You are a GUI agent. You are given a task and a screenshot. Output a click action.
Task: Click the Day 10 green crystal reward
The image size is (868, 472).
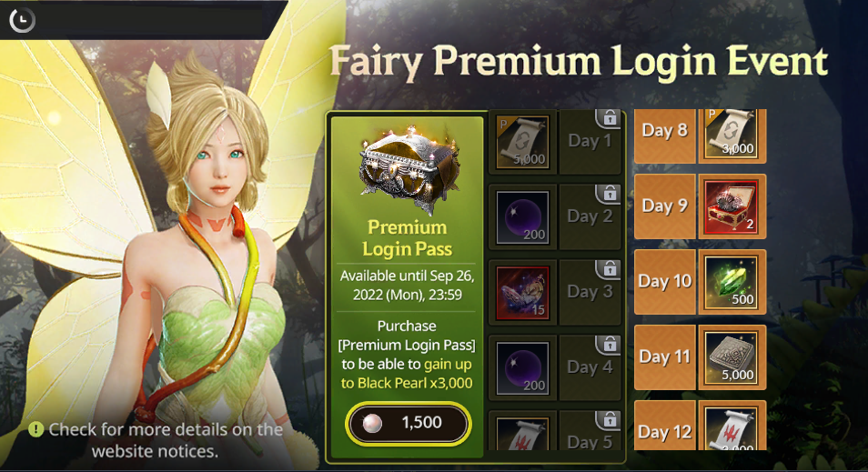[732, 282]
